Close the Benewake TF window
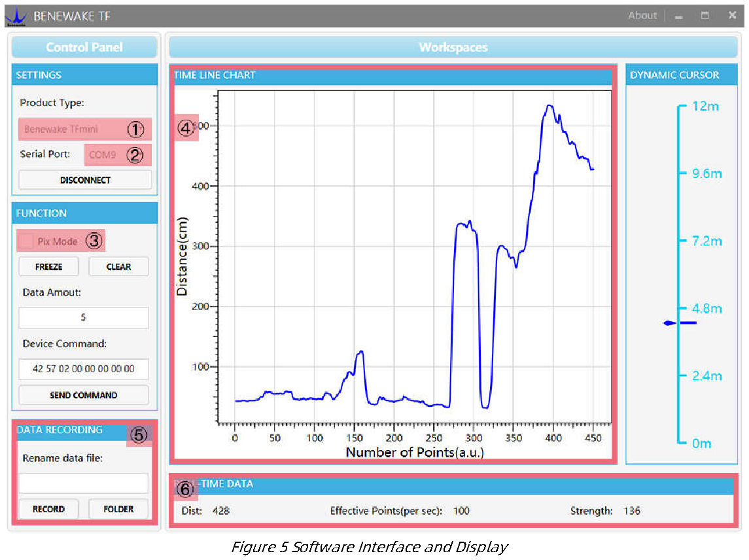Image resolution: width=749 pixels, height=560 pixels. [732, 15]
